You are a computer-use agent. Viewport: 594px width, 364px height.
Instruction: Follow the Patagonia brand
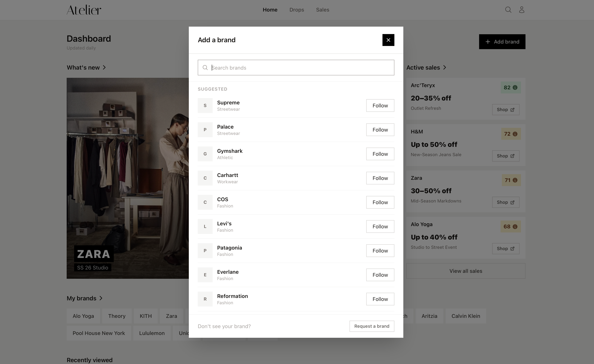(x=380, y=251)
